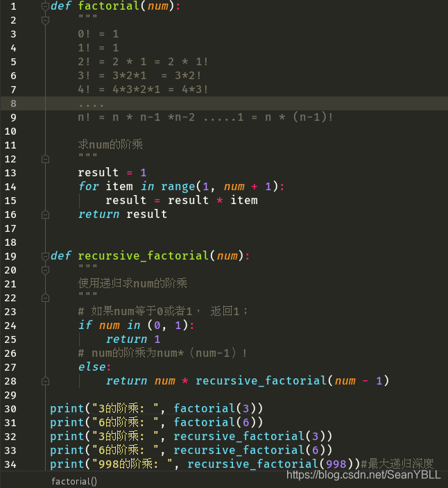Click 'result = result * item' on line 15

tap(182, 201)
